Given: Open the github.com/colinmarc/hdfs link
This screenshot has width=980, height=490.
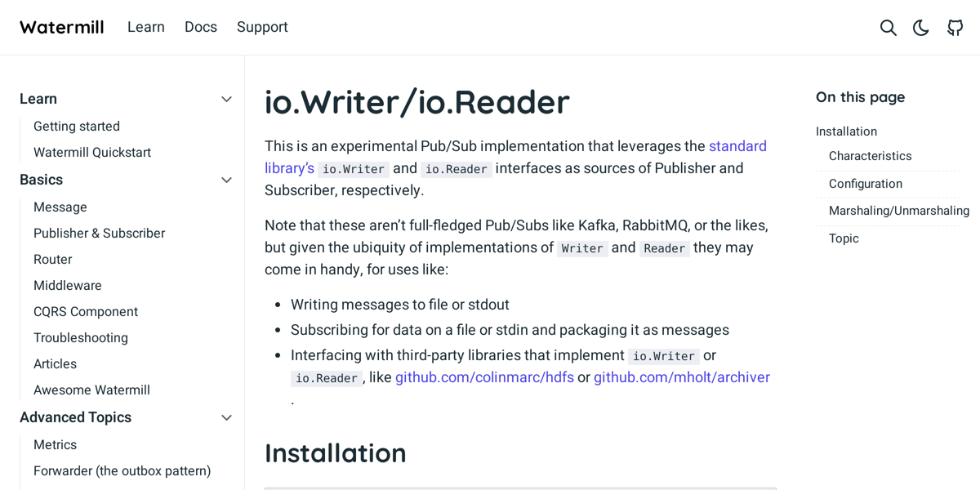Looking at the screenshot, I should pyautogui.click(x=484, y=377).
